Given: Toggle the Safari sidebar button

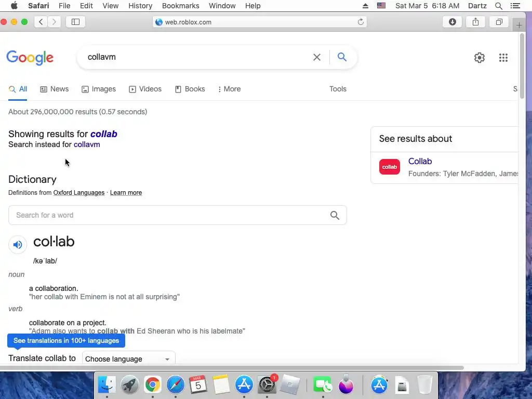Looking at the screenshot, I should pyautogui.click(x=75, y=22).
